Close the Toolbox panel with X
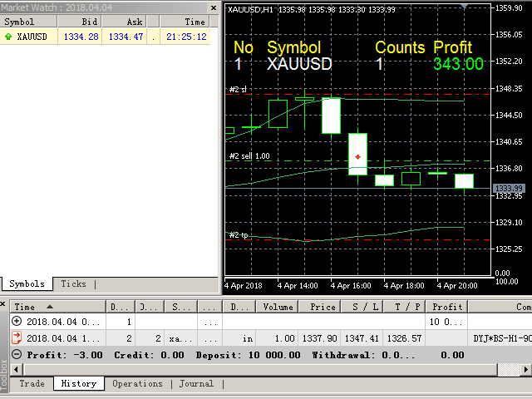The width and height of the screenshot is (532, 399). 2,303
